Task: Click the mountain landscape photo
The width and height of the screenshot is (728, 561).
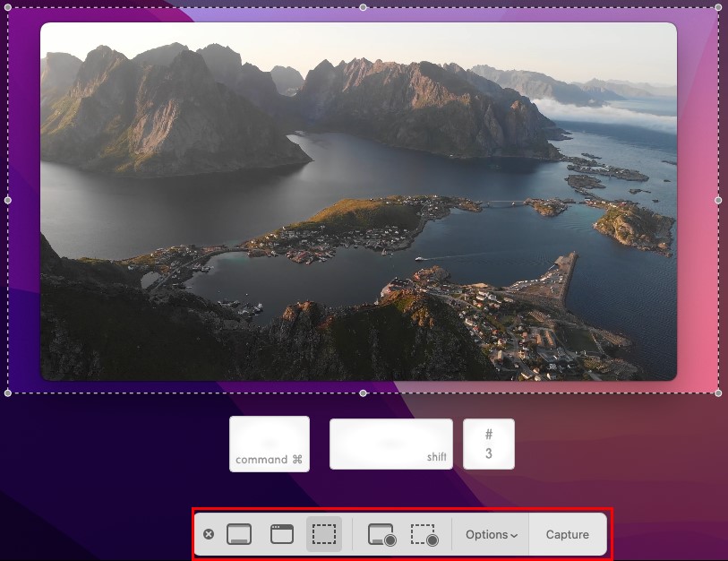Action: pos(358,202)
